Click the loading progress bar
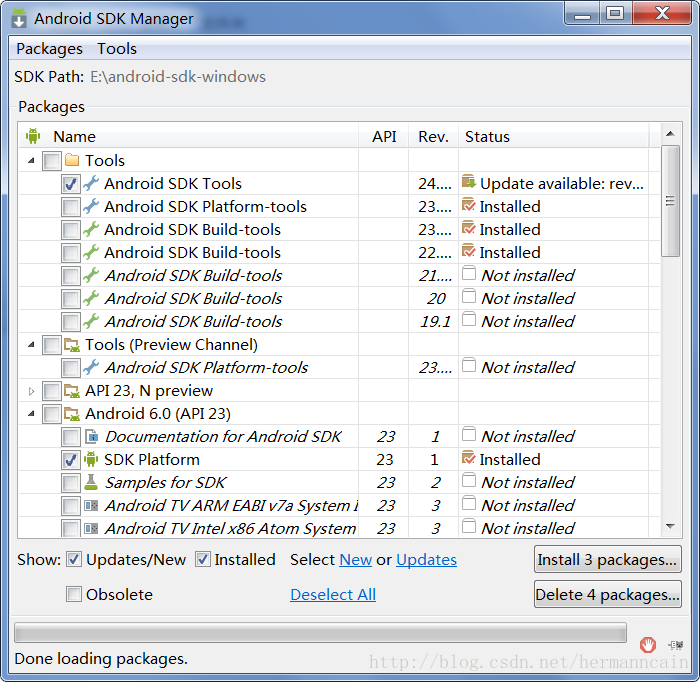 320,633
